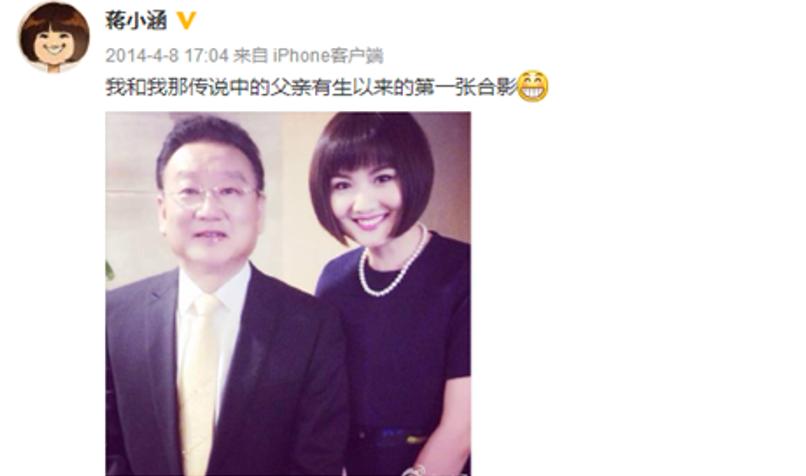The height and width of the screenshot is (476, 806).
Task: Open the post timestamp 2014-4-8 17:04
Action: 167,55
